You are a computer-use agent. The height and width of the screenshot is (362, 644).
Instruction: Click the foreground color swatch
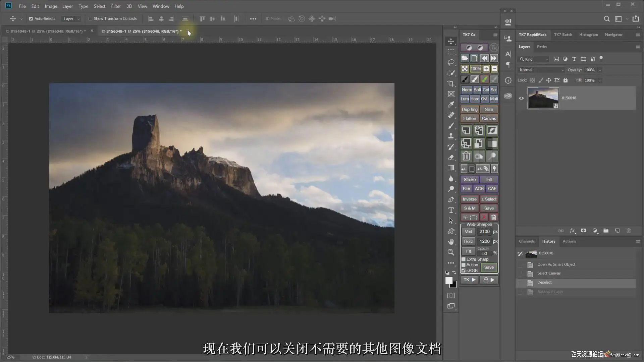[x=448, y=281]
